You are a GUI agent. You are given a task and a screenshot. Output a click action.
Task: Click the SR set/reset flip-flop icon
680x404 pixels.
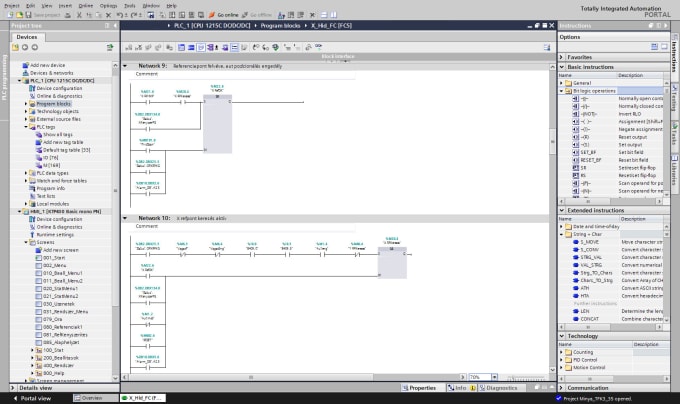tap(575, 168)
